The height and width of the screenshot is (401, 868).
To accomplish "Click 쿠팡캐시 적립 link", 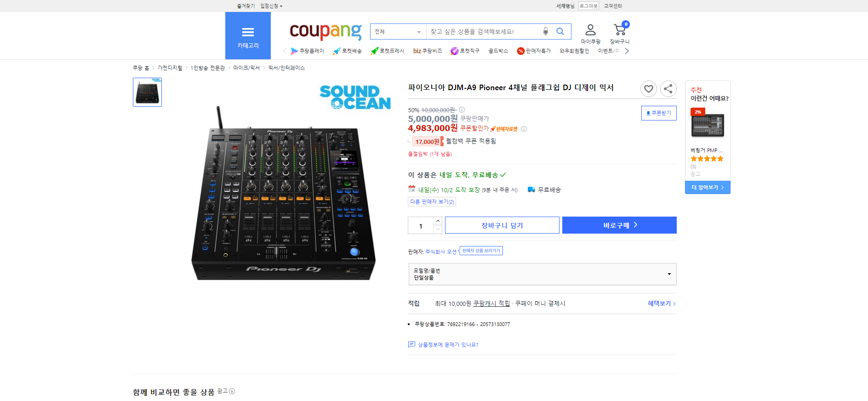I will (491, 304).
